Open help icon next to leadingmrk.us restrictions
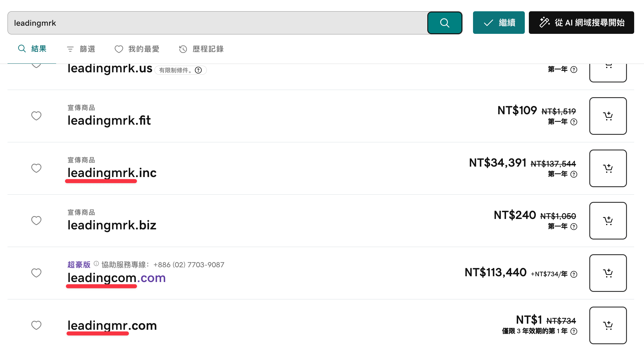 (x=198, y=70)
